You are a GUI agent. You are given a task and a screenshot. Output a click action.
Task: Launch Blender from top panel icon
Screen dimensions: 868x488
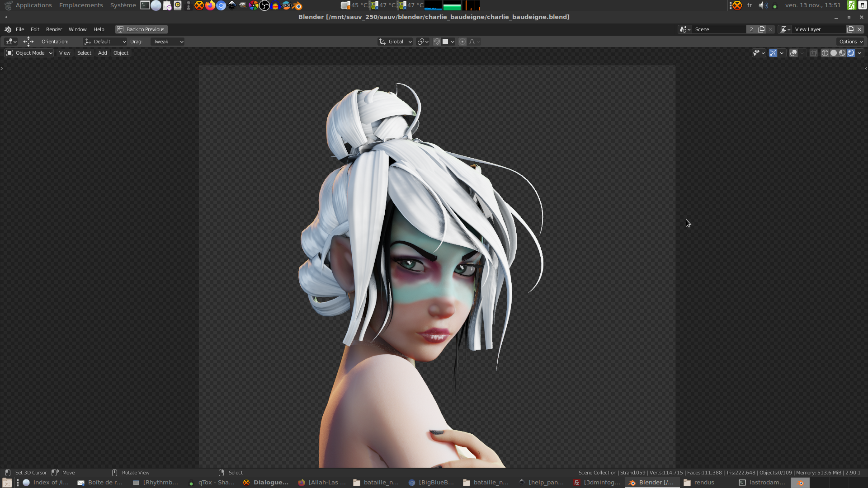297,5
